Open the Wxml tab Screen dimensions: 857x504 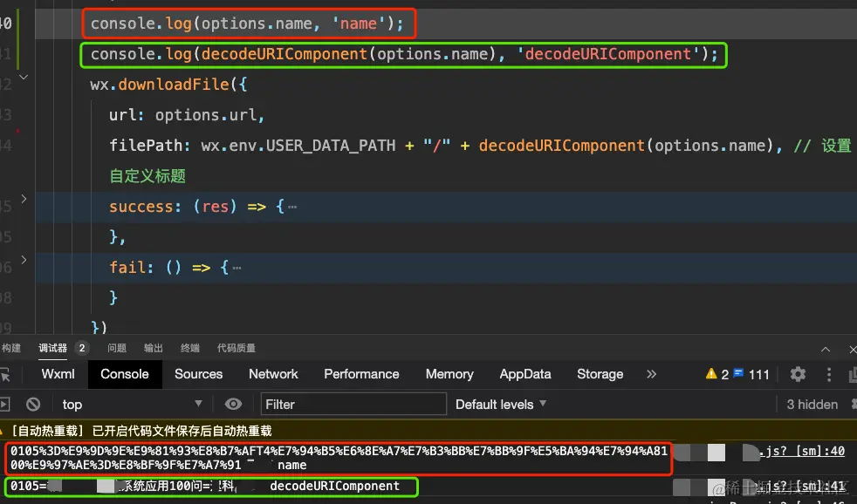click(x=58, y=374)
